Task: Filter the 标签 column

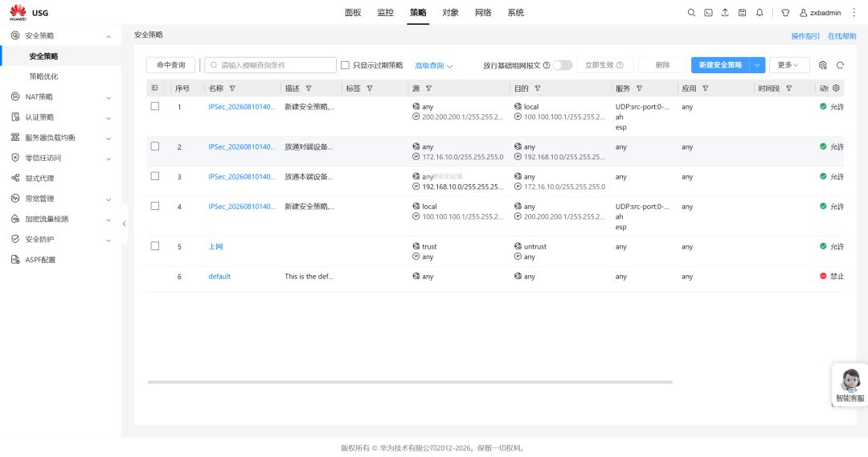Action: [x=370, y=88]
